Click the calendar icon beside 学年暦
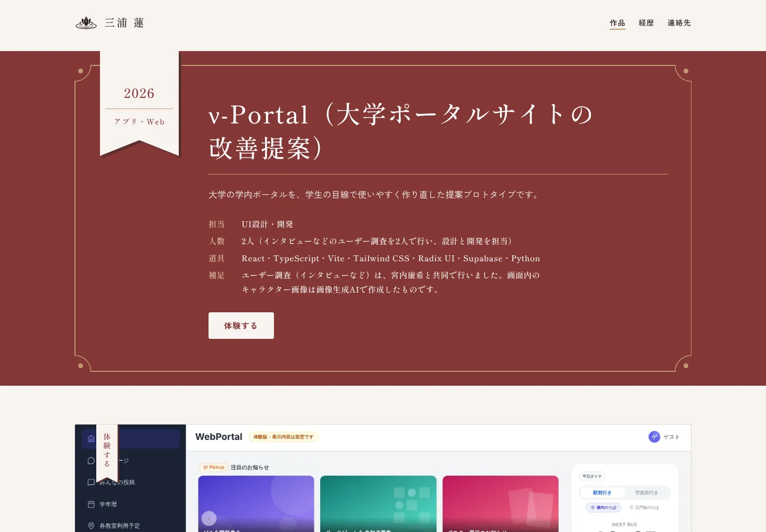Image resolution: width=766 pixels, height=532 pixels. [91, 504]
